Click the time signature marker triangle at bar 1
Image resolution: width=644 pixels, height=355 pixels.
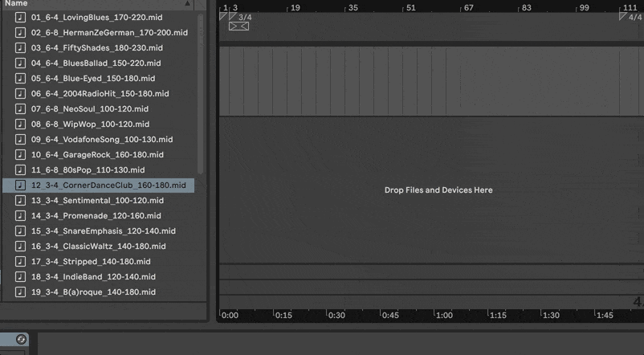(x=222, y=16)
